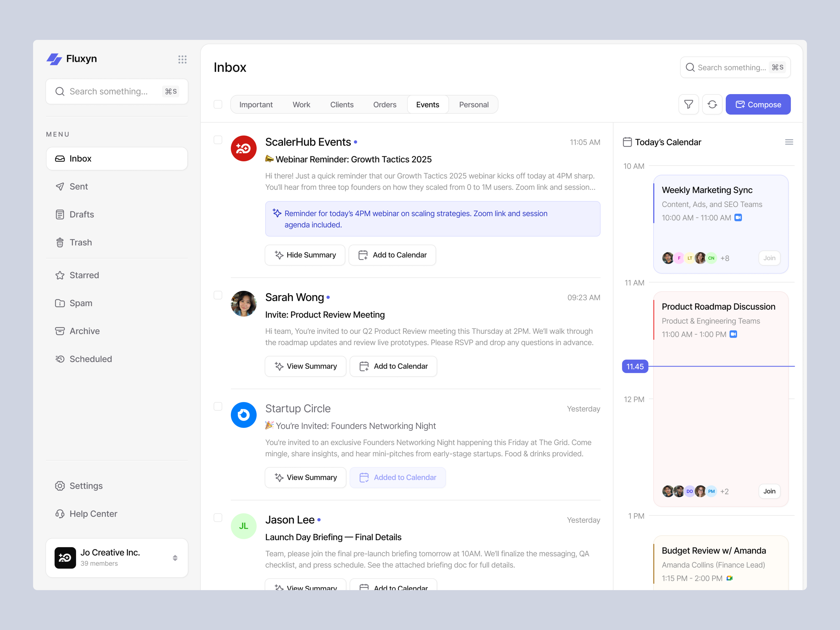840x630 pixels.
Task: Refresh the inbox with the sync icon
Action: [x=712, y=104]
